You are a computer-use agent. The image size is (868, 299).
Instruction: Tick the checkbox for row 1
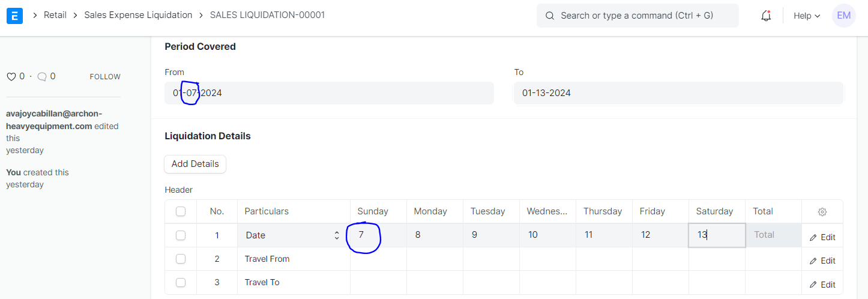181,235
